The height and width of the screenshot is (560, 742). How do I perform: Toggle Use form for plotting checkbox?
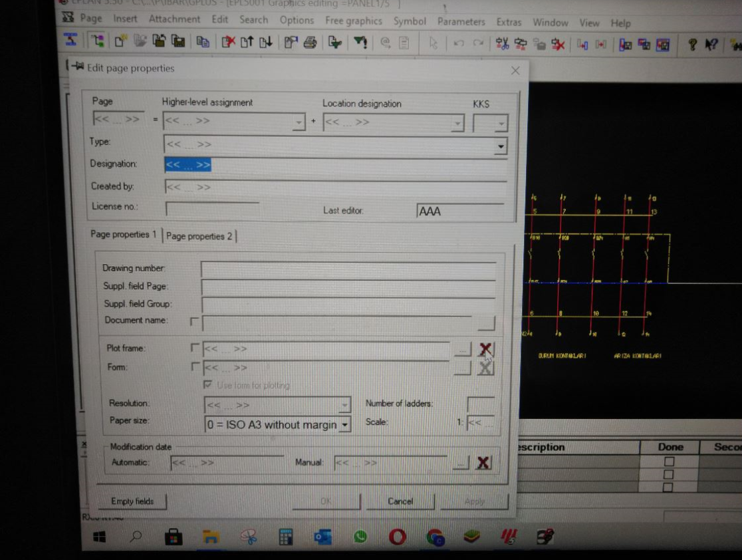pyautogui.click(x=207, y=384)
